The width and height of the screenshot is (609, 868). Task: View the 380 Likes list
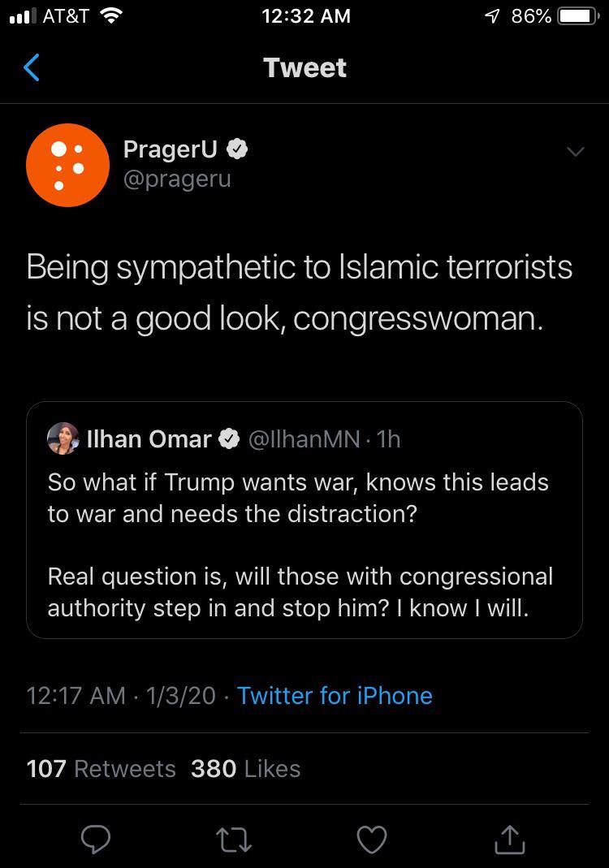244,769
